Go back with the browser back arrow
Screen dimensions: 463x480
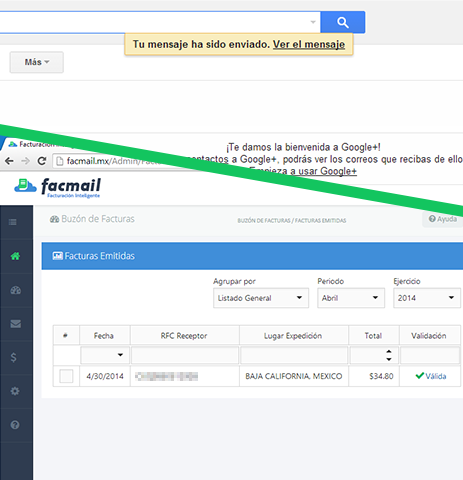pos(9,161)
